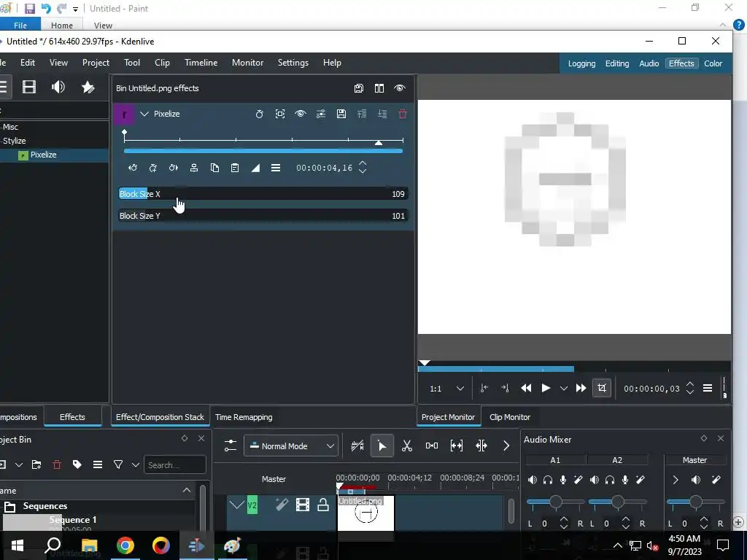Viewport: 747px width, 560px height.
Task: Switch to Audio workspace layout
Action: (649, 63)
